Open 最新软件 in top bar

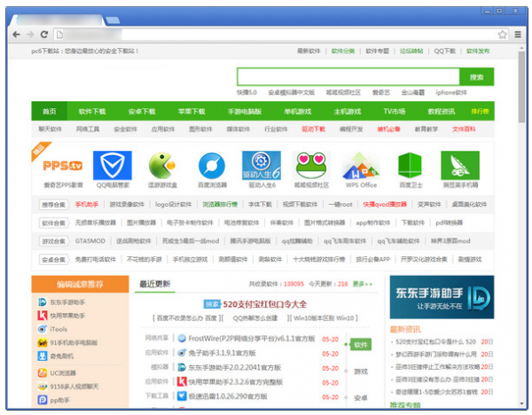tap(309, 51)
